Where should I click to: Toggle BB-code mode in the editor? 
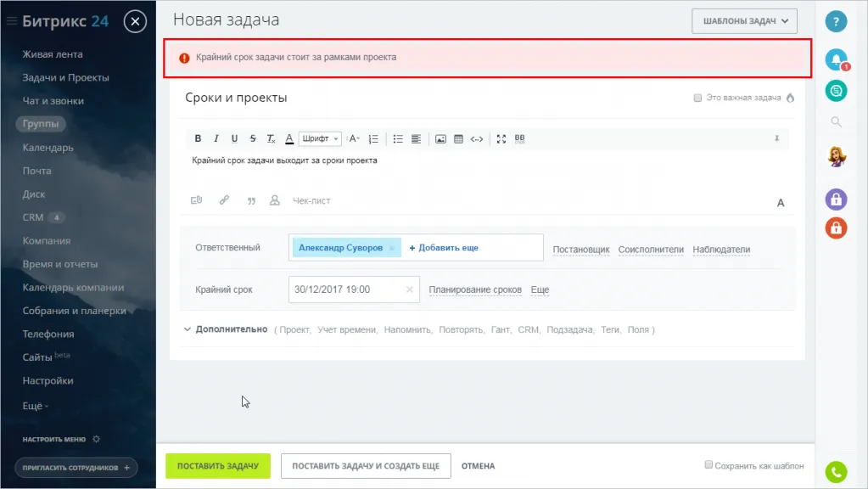[520, 138]
